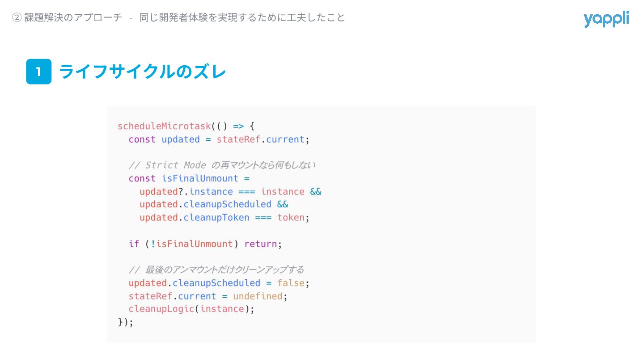Viewport: 644px width, 362px height.
Task: Click the line const updated = stateRef.current
Action: 219,139
